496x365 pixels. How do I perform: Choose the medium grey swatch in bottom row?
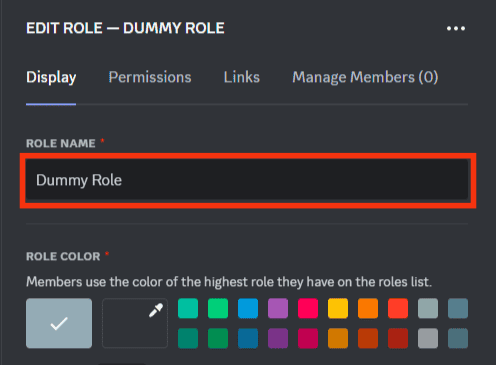pyautogui.click(x=428, y=338)
